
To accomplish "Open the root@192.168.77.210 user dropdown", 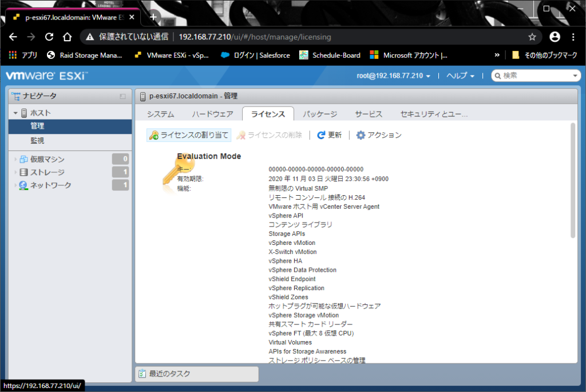I will click(x=393, y=76).
